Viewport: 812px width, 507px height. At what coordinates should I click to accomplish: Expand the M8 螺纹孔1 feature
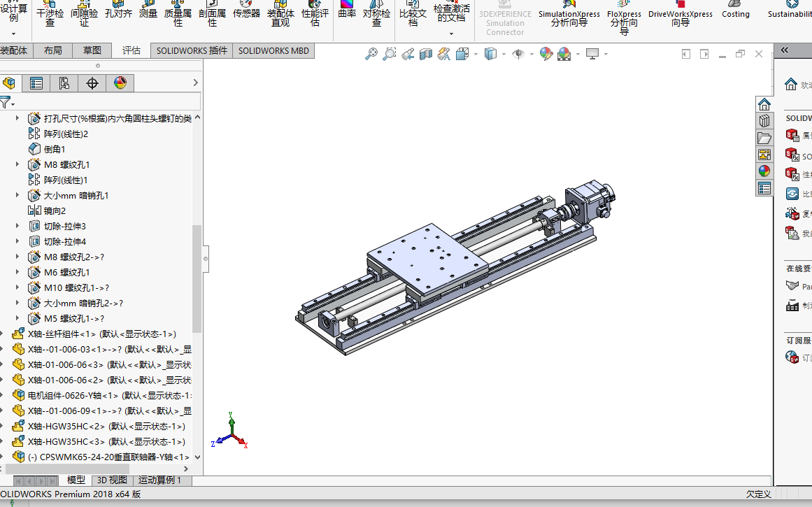pos(17,164)
